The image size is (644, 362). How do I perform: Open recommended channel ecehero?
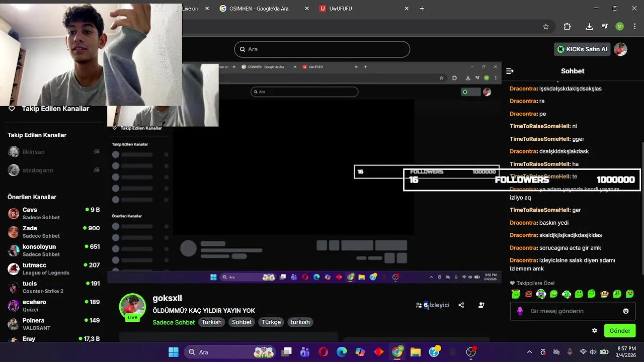click(53, 306)
